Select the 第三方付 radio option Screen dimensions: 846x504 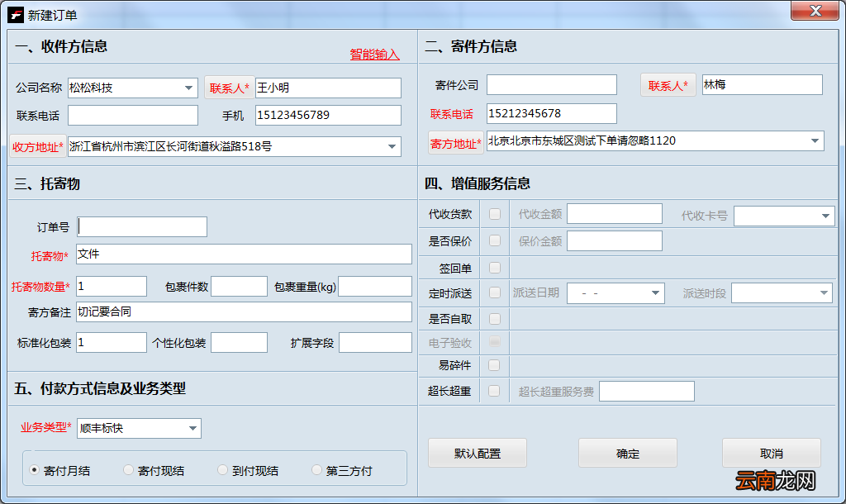tap(316, 470)
